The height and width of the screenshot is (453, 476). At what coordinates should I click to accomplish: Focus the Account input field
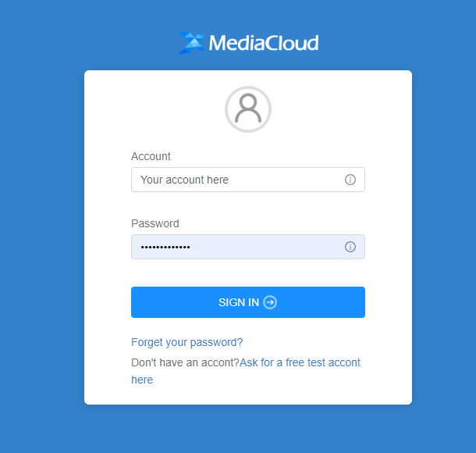[x=248, y=180]
